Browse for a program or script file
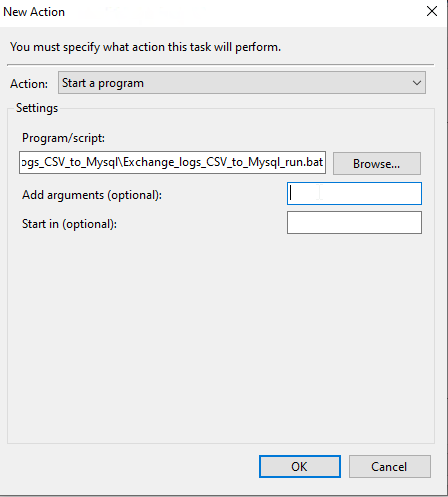Viewport: 448px width, 497px height. pos(377,163)
